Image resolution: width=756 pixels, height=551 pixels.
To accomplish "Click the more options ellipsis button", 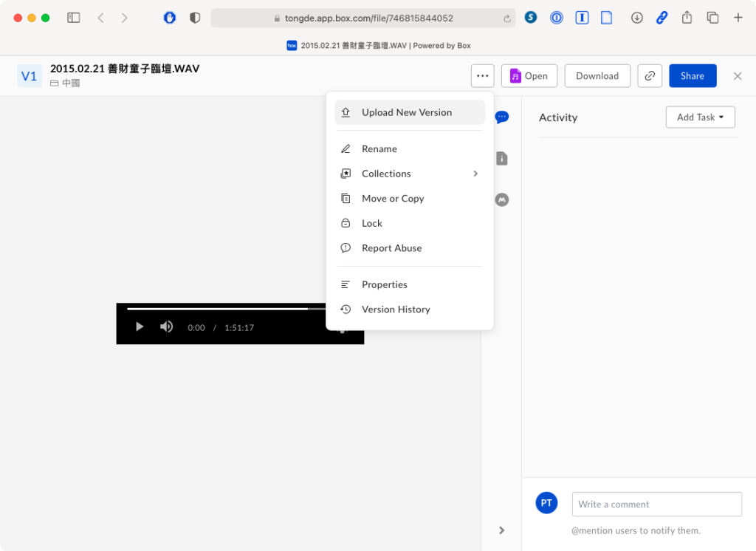I will click(483, 76).
